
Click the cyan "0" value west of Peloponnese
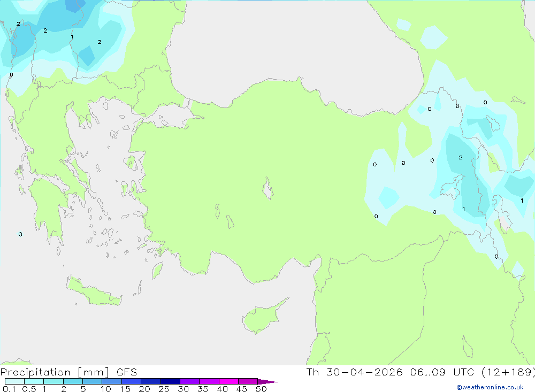(20, 234)
